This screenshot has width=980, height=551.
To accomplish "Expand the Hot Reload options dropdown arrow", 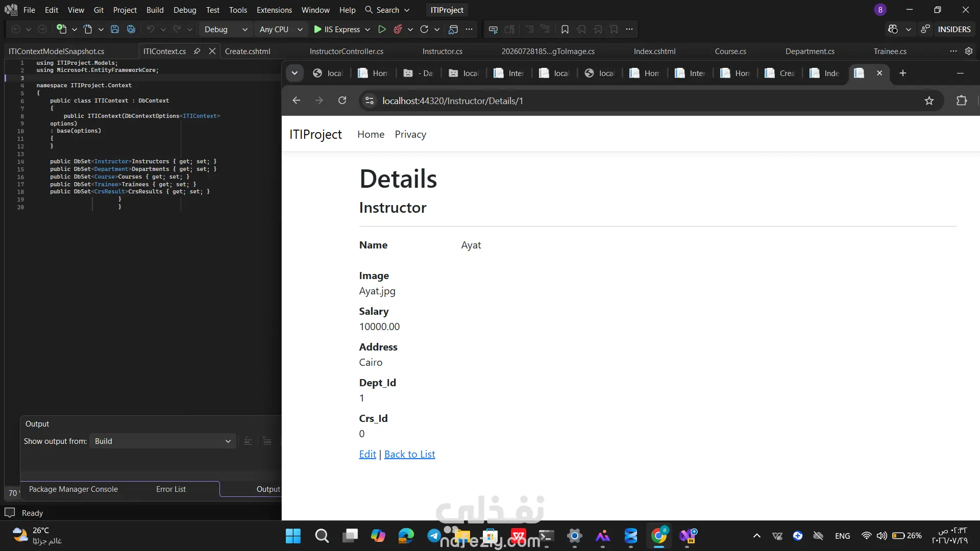I will point(410,30).
